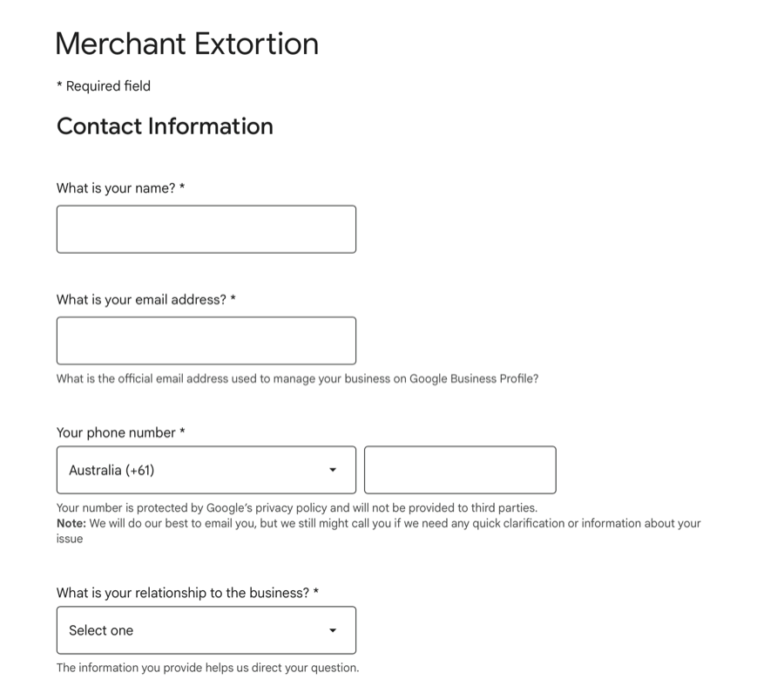Expand the 'Select one' relationship dropdown
This screenshot has height=693, width=784.
click(206, 629)
